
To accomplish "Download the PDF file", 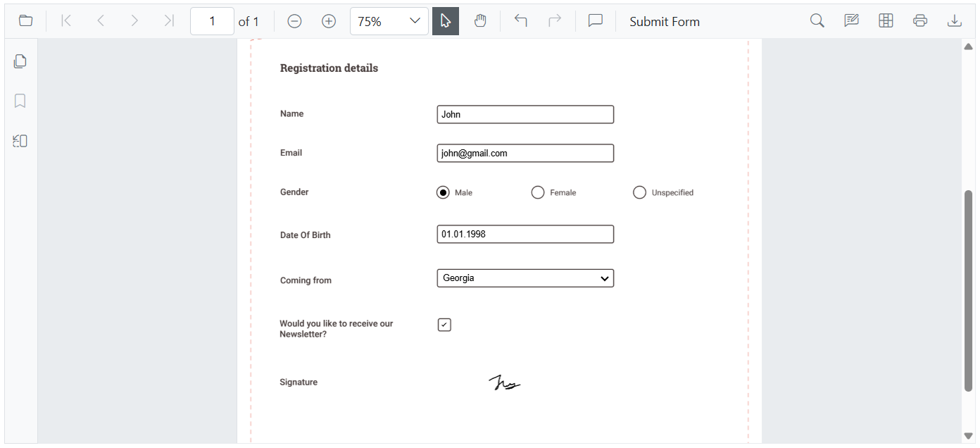I will point(955,21).
